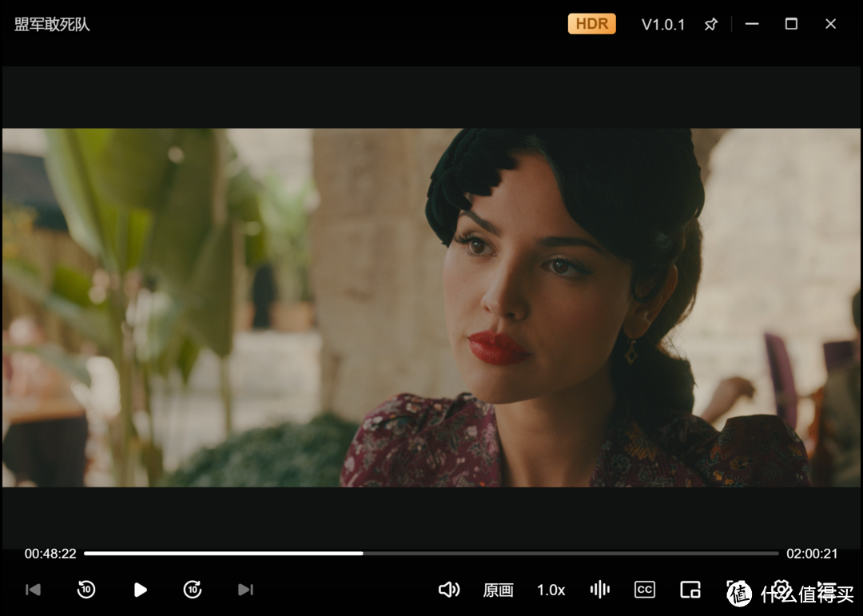This screenshot has width=863, height=616.
Task: Mute the volume speaker icon
Action: 448,590
